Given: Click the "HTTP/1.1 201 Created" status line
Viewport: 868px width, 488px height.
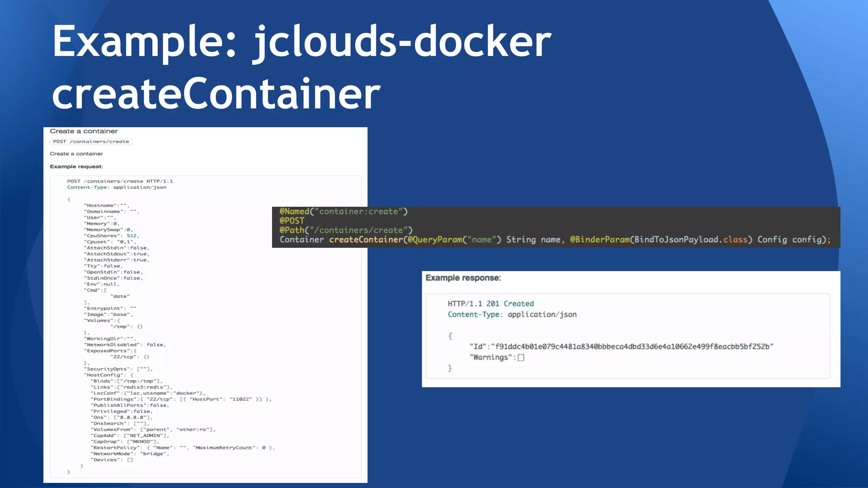Looking at the screenshot, I should tap(491, 304).
